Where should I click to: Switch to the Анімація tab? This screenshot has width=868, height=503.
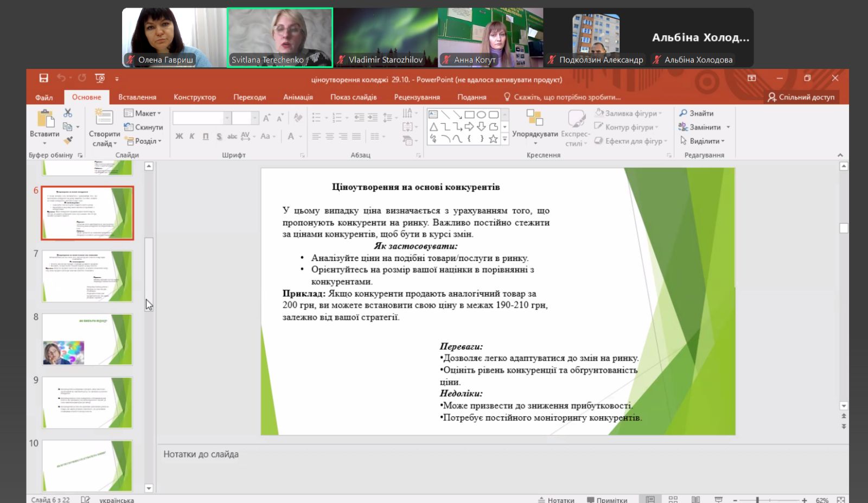pos(298,97)
